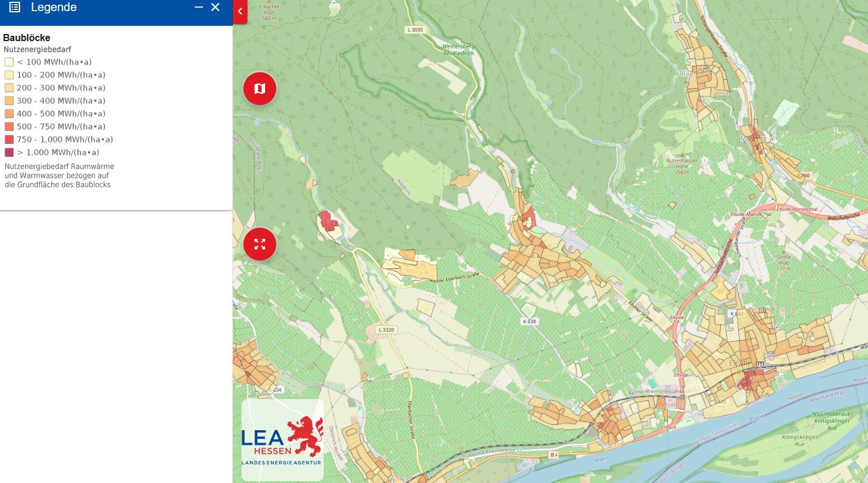Image resolution: width=868 pixels, height=483 pixels.
Task: Click the LEA Hessen logo
Action: pos(282,440)
